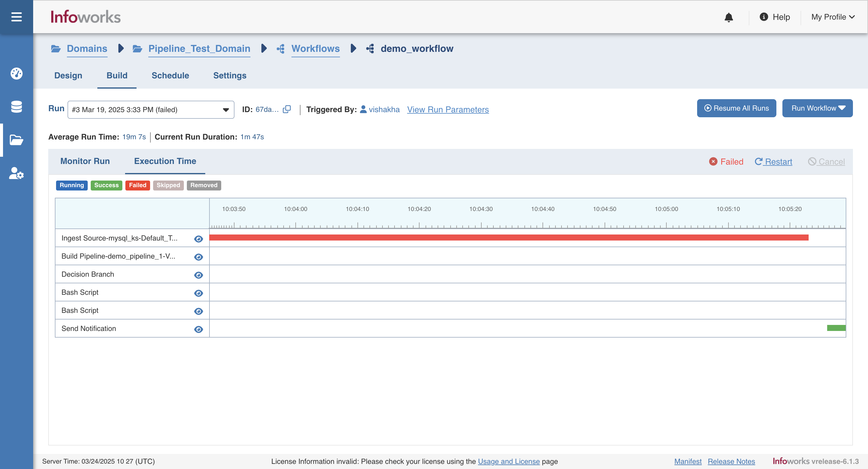Click the Domains folder breadcrumb icon
This screenshot has height=469, width=868.
[x=55, y=49]
